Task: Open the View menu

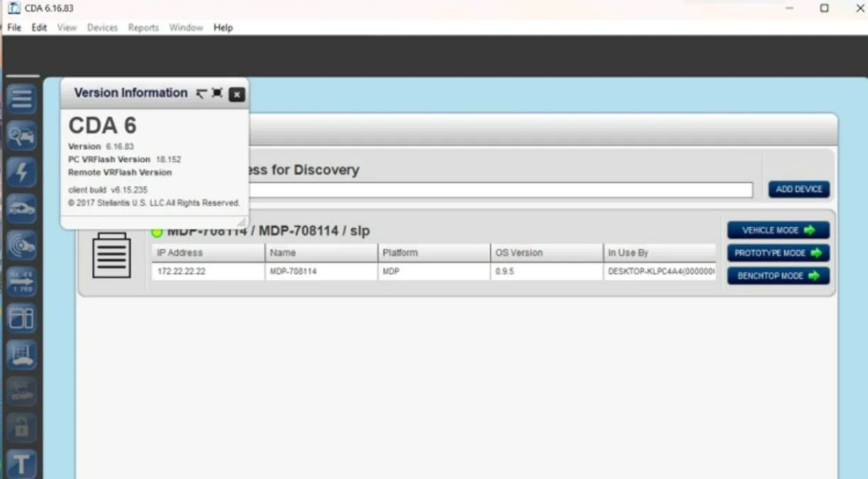Action: click(67, 28)
